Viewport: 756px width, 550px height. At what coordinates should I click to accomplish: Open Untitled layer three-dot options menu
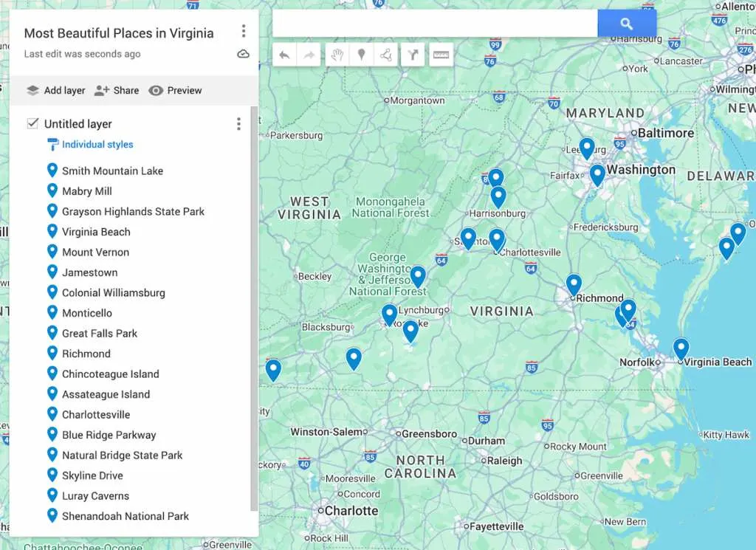pyautogui.click(x=238, y=124)
